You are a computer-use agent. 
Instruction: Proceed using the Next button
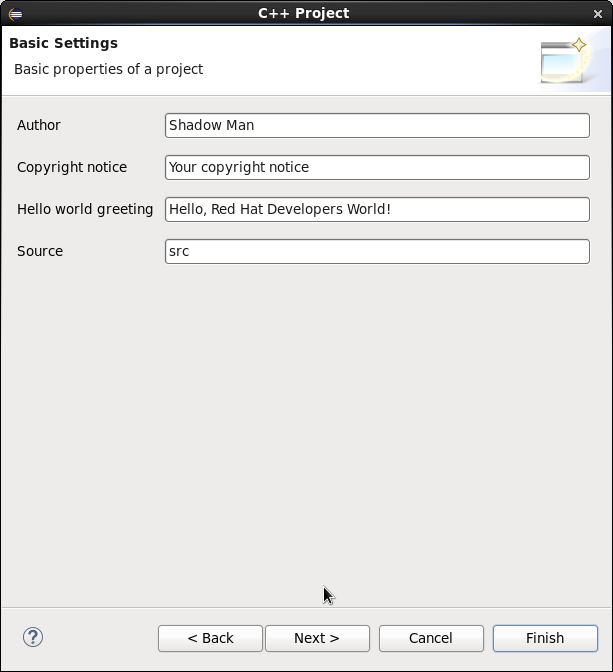tap(317, 638)
